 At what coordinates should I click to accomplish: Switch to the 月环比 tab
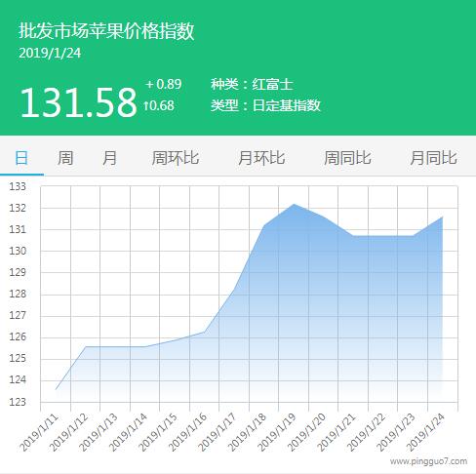point(261,158)
